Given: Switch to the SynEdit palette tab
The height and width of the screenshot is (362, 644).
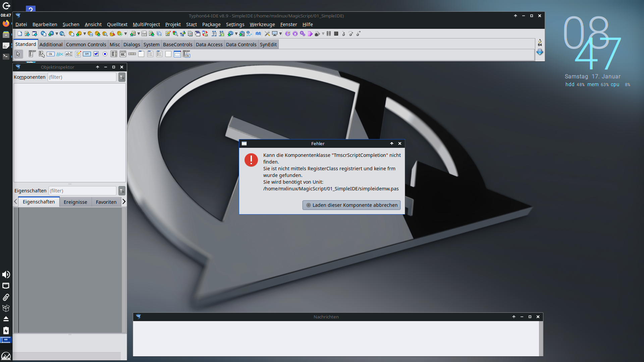Looking at the screenshot, I should tap(268, 45).
